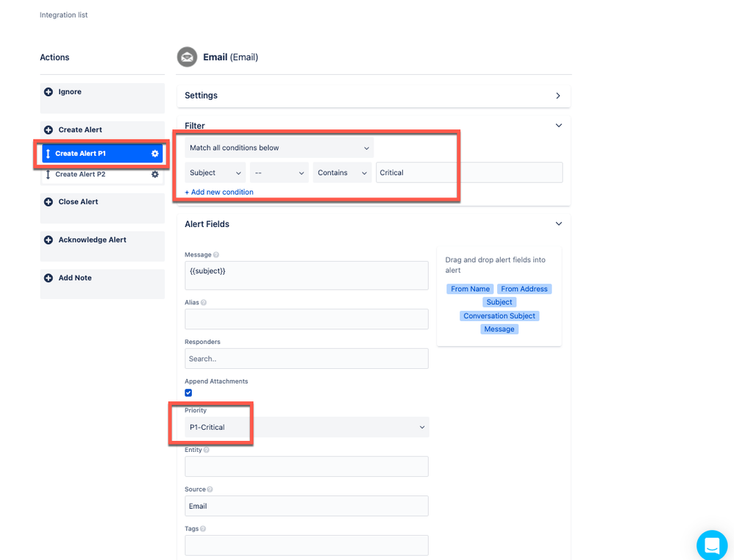
Task: Click the From Name field chip
Action: (x=470, y=289)
